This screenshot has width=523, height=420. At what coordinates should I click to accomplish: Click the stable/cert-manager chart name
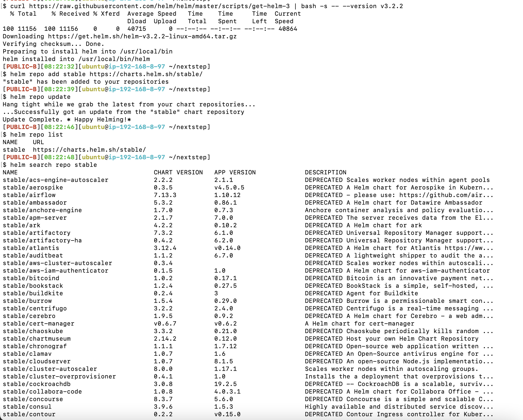[x=38, y=323]
